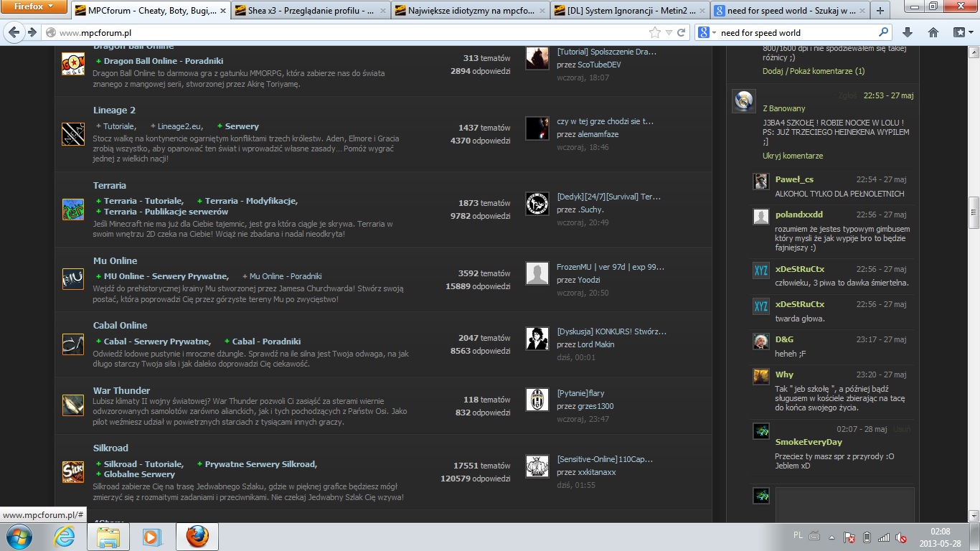Screen dimensions: 980x551
Task: Open the Cabal Online forum icon
Action: click(x=73, y=344)
